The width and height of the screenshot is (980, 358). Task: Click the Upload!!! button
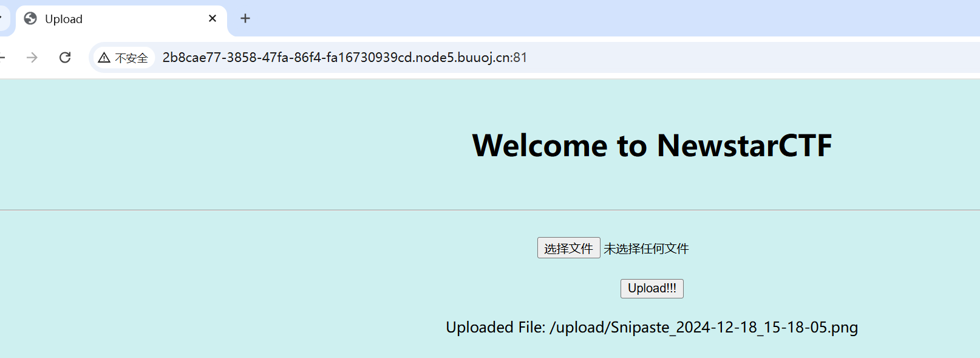(652, 288)
